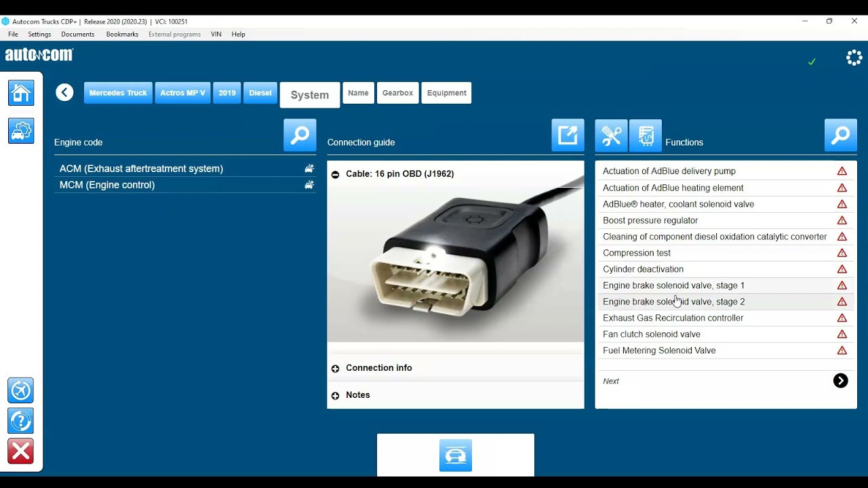Select Fuel Metering Solenoid Valve
The image size is (868, 488).
point(726,350)
